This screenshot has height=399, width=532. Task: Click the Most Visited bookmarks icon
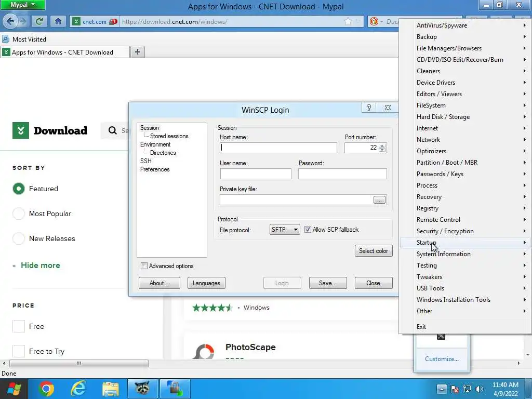click(5, 39)
